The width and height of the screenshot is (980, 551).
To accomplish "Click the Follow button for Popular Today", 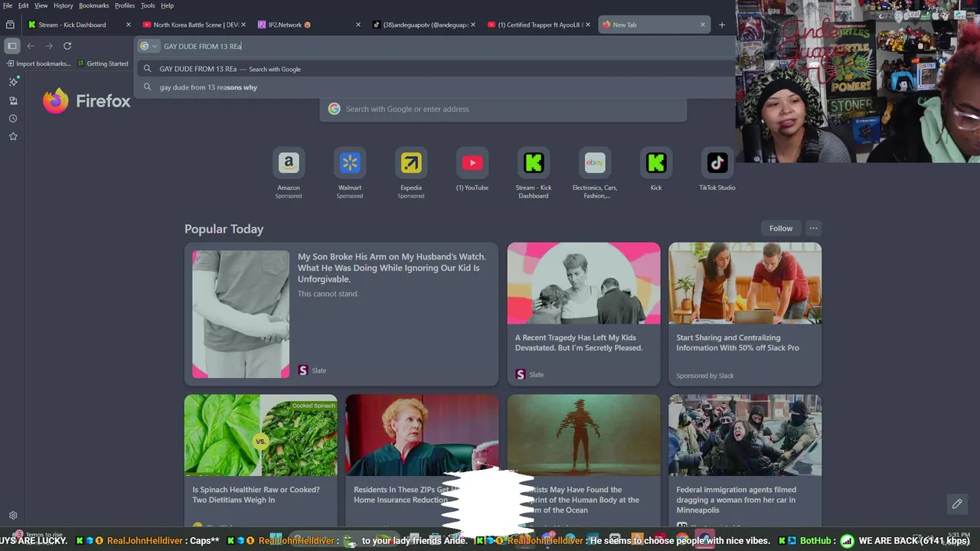I will point(781,228).
